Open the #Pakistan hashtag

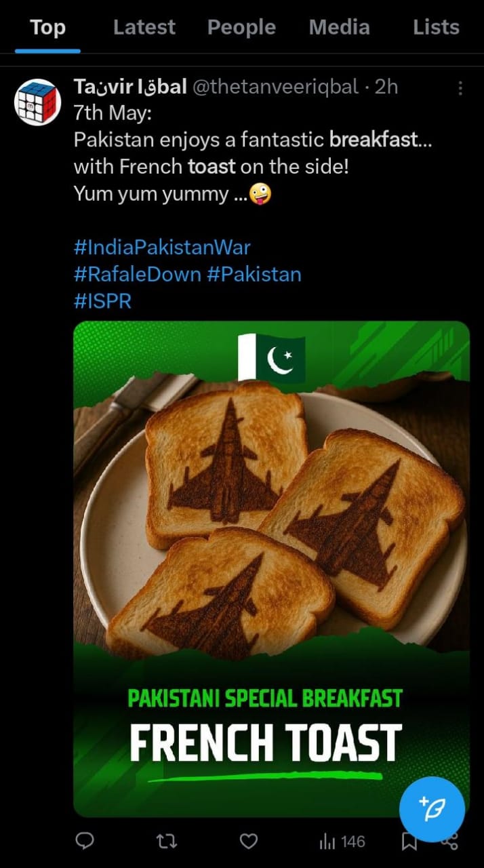(x=254, y=274)
